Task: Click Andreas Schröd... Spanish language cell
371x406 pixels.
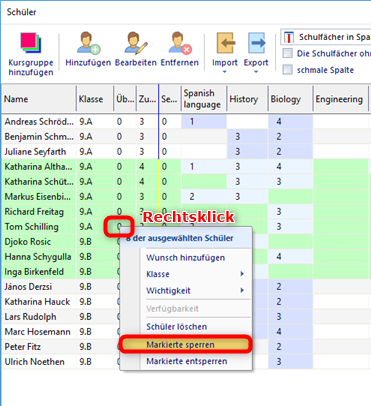Action: (x=204, y=122)
